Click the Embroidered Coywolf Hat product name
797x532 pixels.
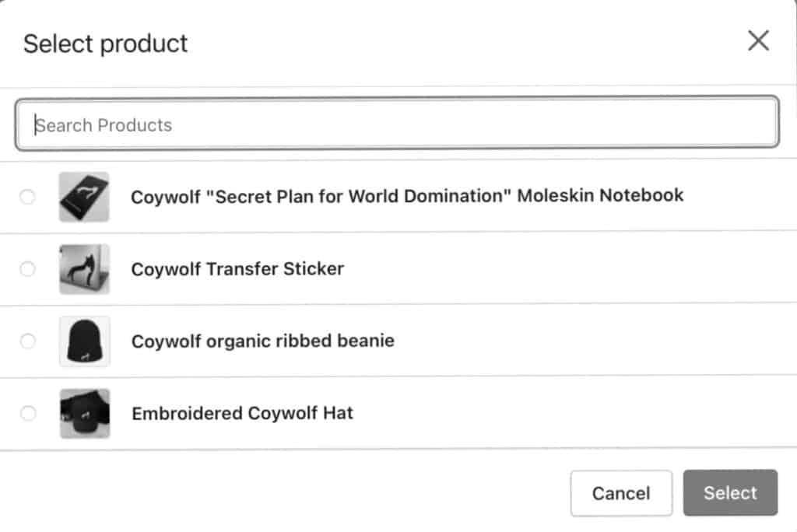[243, 413]
